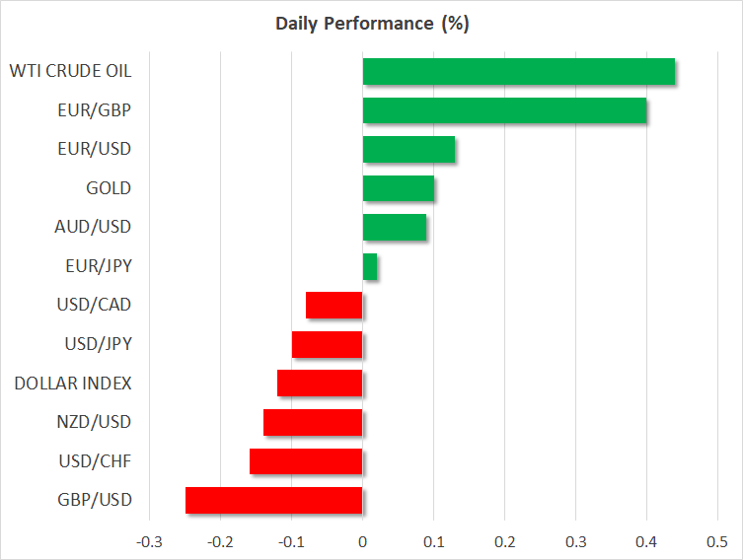The image size is (743, 560).
Task: Click the DOLLAR INDEX axis label
Action: pyautogui.click(x=73, y=383)
